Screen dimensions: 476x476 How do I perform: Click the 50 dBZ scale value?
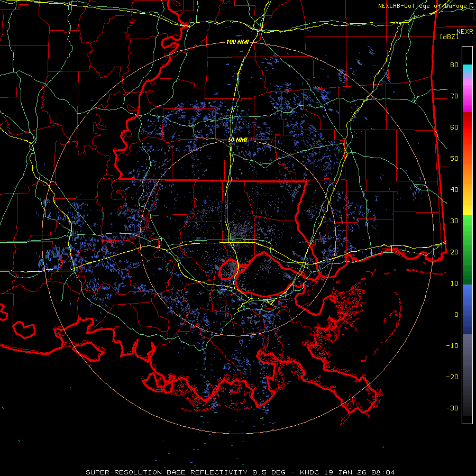tap(454, 159)
